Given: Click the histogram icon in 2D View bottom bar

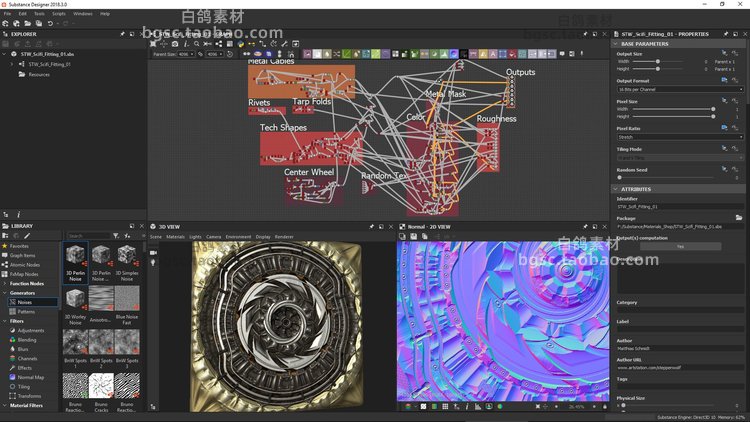Looking at the screenshot, I should pyautogui.click(x=477, y=407).
